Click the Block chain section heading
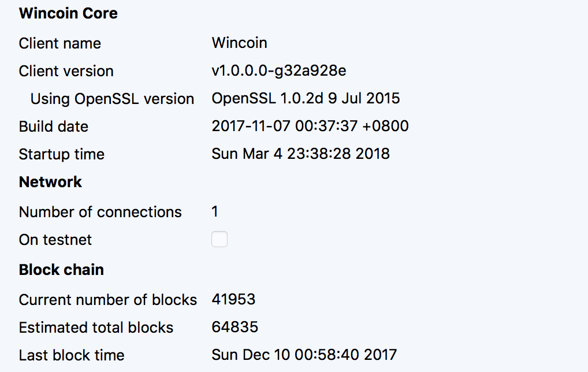Image resolution: width=588 pixels, height=372 pixels. (x=61, y=270)
